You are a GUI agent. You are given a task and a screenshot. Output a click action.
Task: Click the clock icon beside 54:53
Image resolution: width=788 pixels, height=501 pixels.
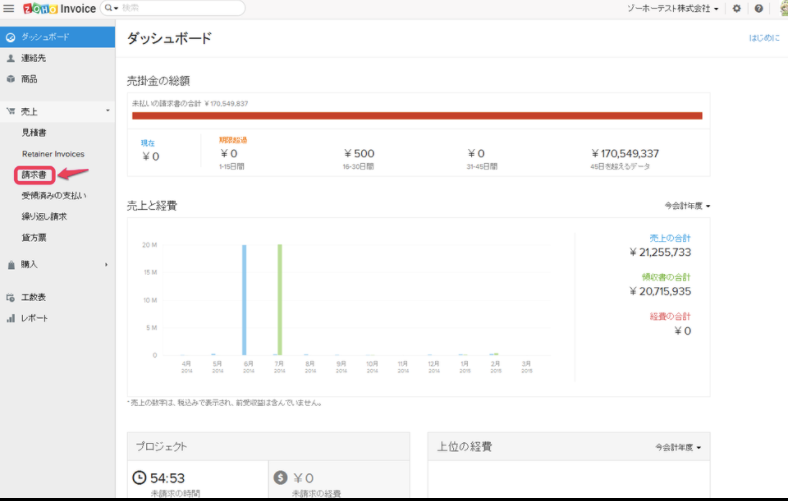[x=139, y=477]
